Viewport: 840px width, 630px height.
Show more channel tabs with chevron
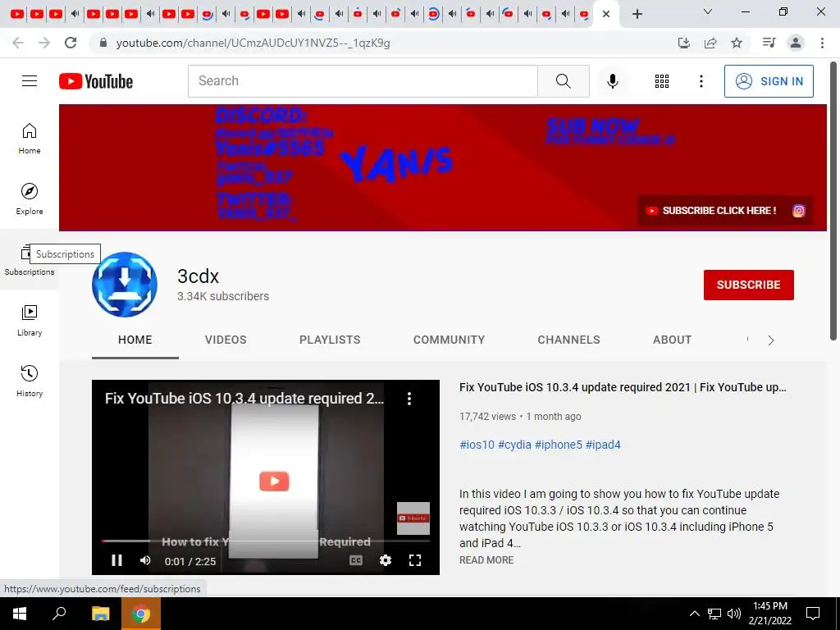[x=771, y=340]
